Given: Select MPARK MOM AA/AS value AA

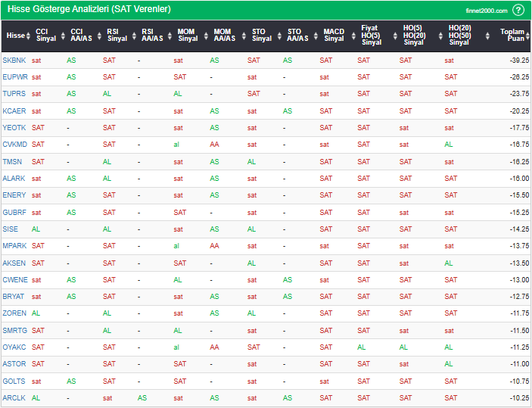Looking at the screenshot, I should point(214,246).
